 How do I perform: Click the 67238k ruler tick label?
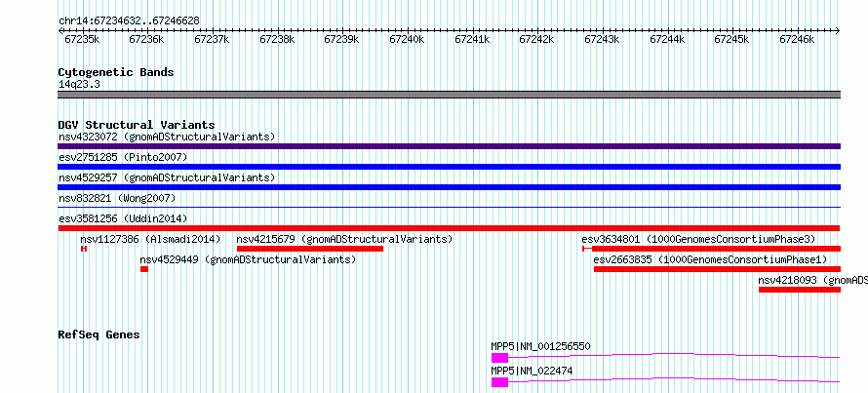[277, 39]
